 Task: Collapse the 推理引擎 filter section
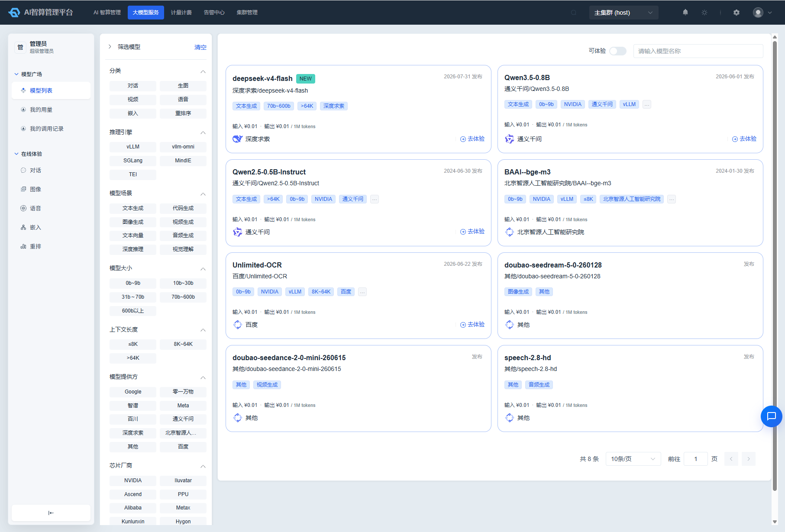pos(203,132)
